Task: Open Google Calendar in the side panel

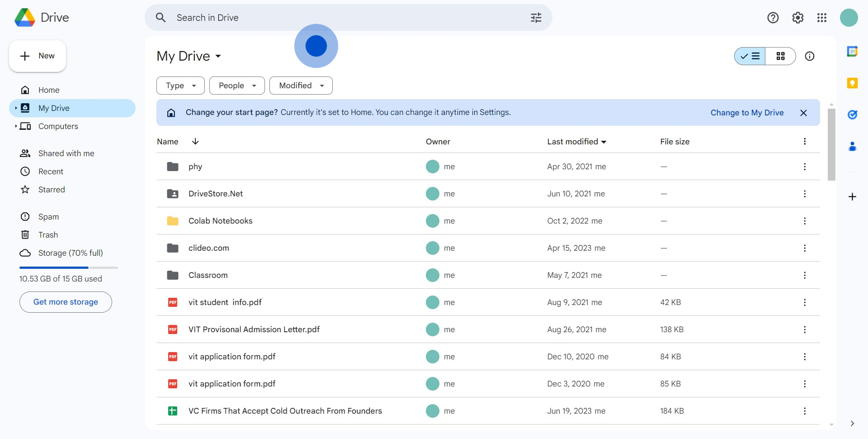Action: coord(852,52)
